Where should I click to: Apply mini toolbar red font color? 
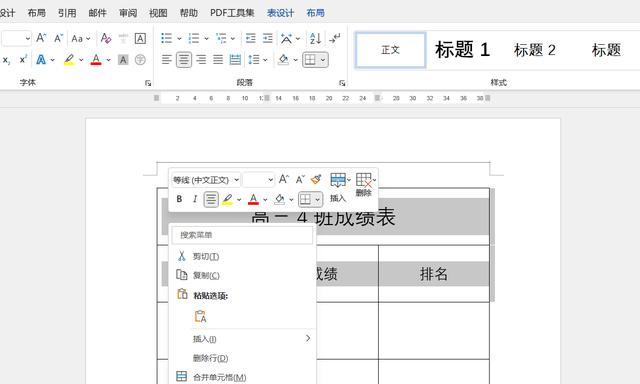(253, 199)
